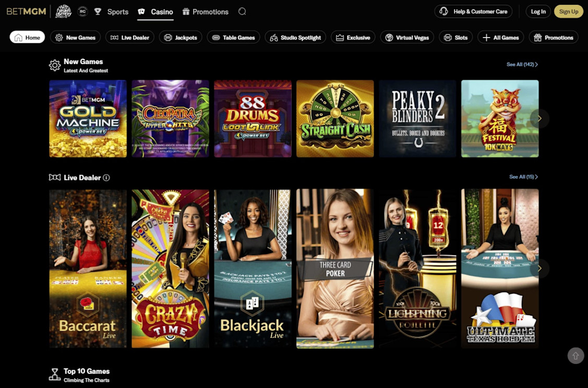
Task: Open the Table Games category
Action: click(x=233, y=37)
